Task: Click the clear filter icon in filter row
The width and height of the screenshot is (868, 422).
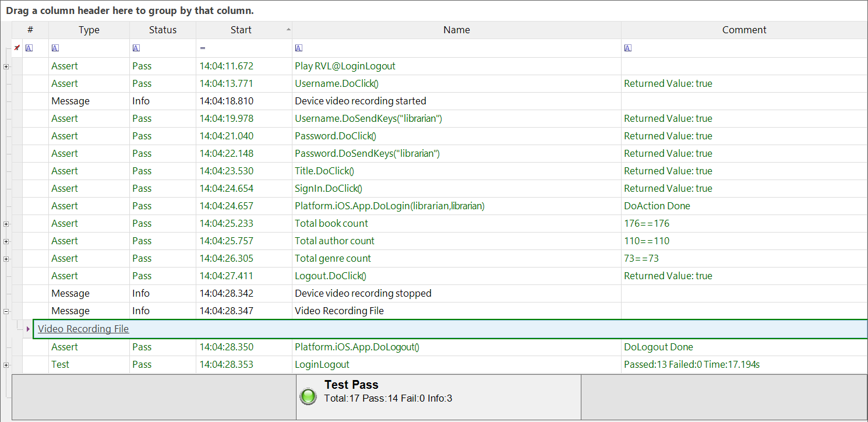Action: (17, 48)
